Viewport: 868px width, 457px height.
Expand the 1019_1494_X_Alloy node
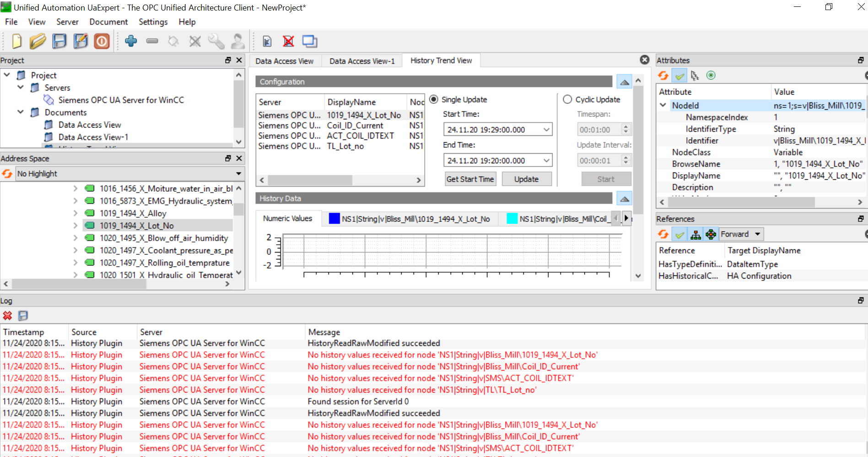(x=75, y=213)
